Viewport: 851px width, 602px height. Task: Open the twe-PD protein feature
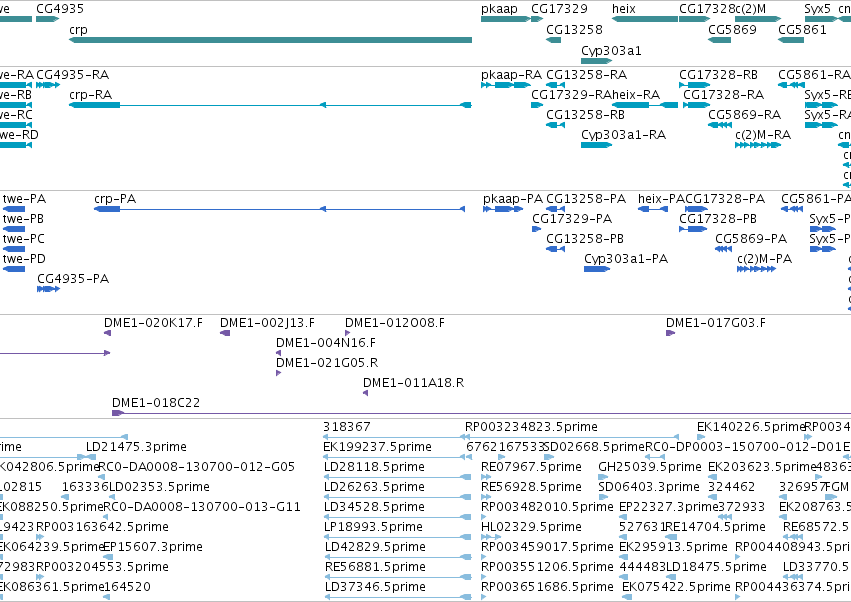pyautogui.click(x=14, y=269)
